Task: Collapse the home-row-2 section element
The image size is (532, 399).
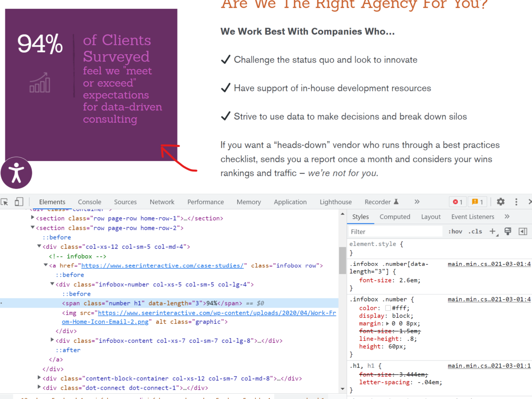Action: click(x=33, y=227)
